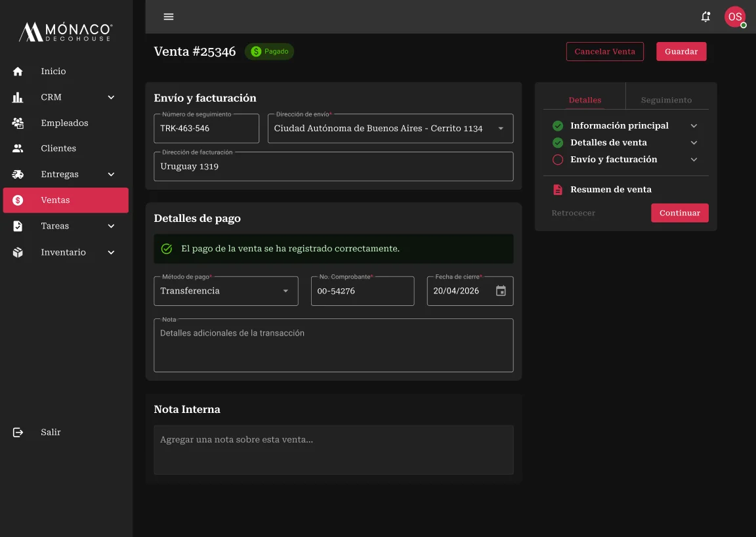Click the Salir logout icon
The width and height of the screenshot is (756, 537).
pos(18,433)
